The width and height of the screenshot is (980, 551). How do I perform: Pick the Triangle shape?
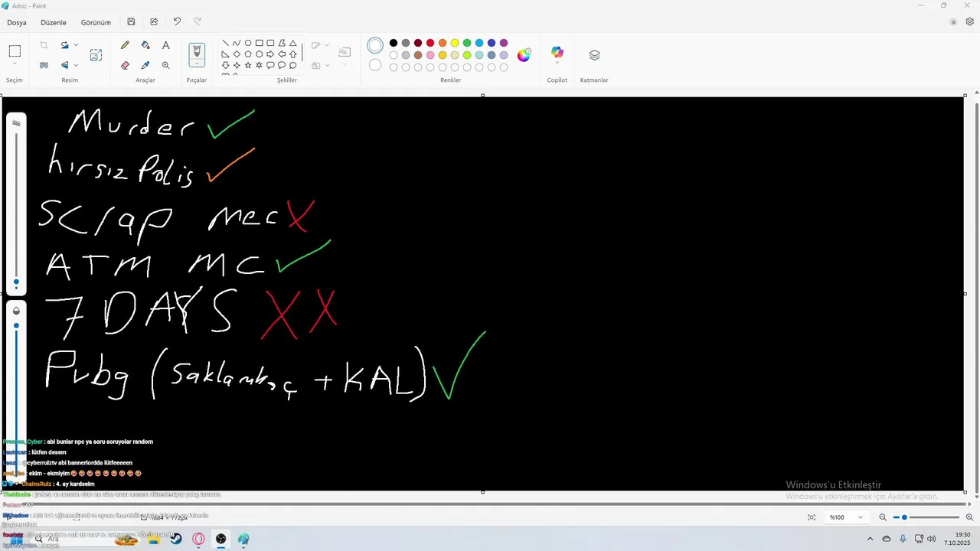[x=292, y=43]
